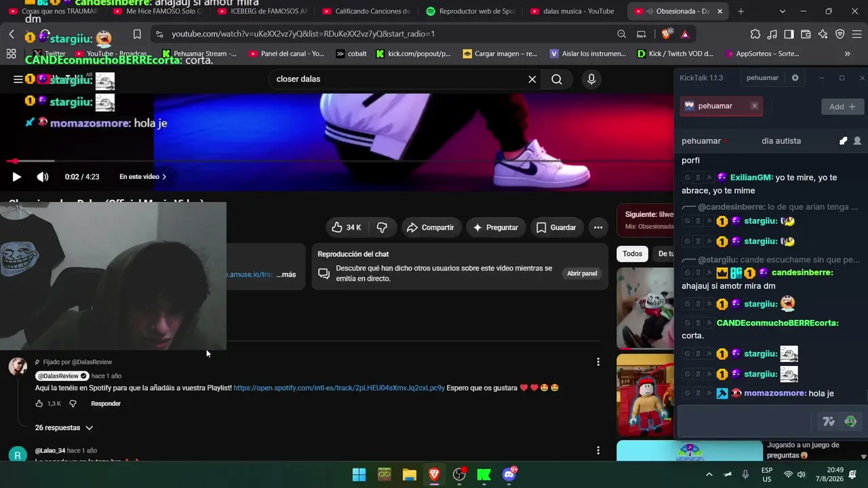Switch to 'Calificando Canciones' tab
The height and width of the screenshot is (488, 868).
(x=366, y=12)
